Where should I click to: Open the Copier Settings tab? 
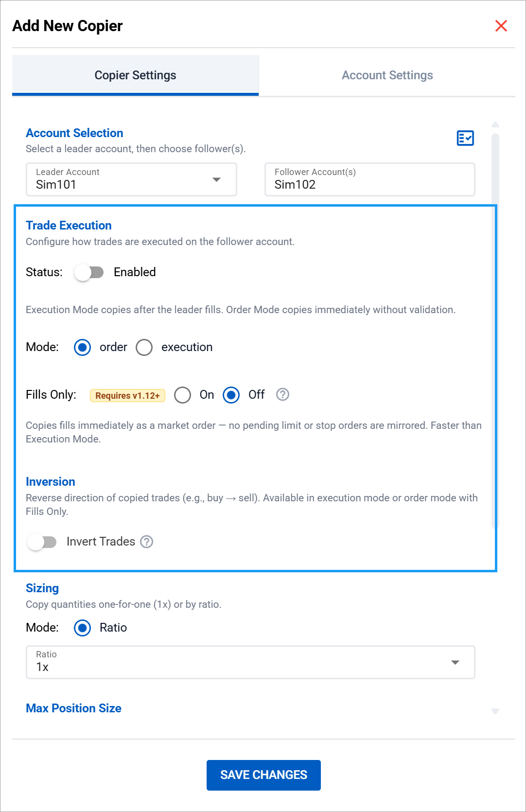click(x=135, y=75)
